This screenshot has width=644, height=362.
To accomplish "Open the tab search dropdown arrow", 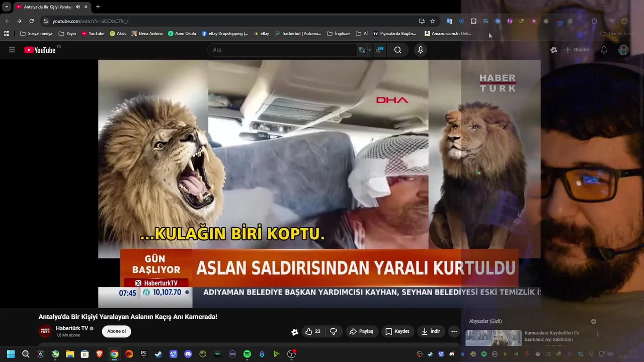I will point(7,7).
